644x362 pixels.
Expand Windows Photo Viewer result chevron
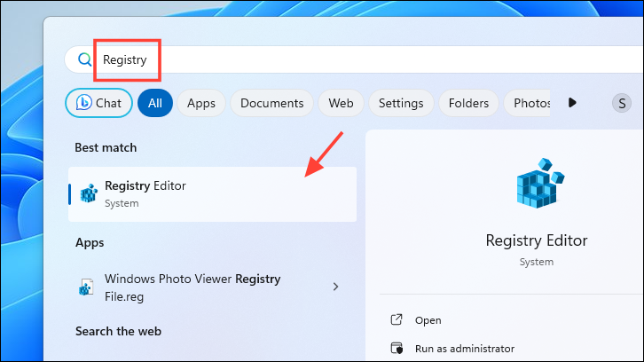click(335, 287)
